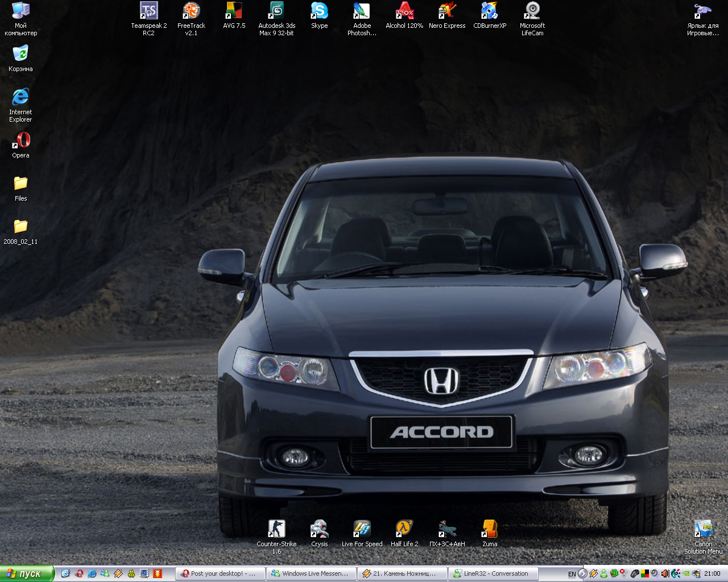Click the green Messenger buddy tray icon
This screenshot has height=582, width=728.
coord(603,573)
